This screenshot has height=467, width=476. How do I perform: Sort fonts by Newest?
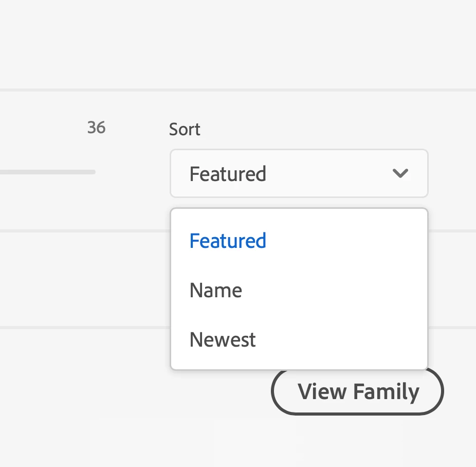click(x=223, y=340)
